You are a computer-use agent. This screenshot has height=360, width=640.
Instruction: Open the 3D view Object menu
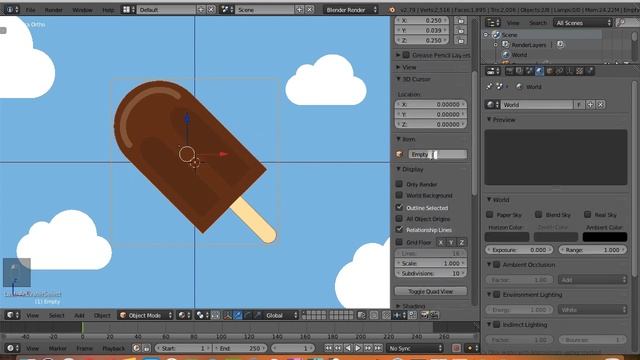pos(102,315)
